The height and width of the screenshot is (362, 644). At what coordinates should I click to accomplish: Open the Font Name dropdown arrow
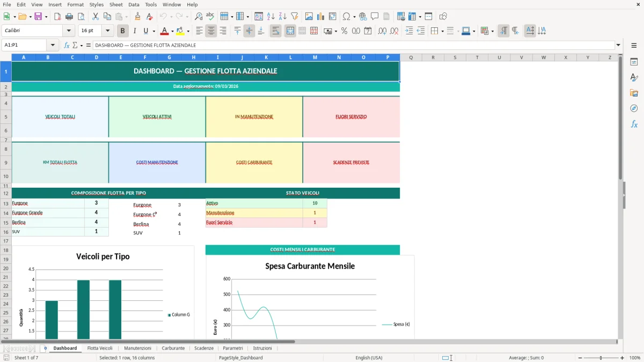pos(68,31)
